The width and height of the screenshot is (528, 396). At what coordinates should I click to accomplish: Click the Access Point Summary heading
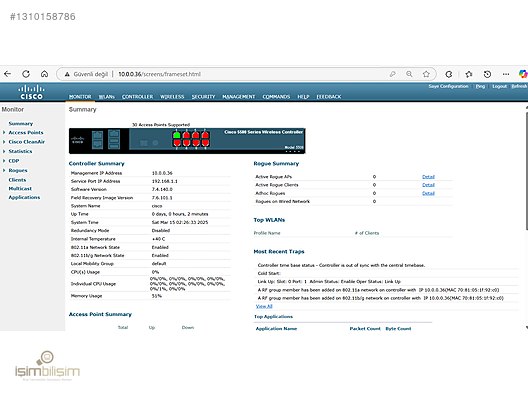100,314
